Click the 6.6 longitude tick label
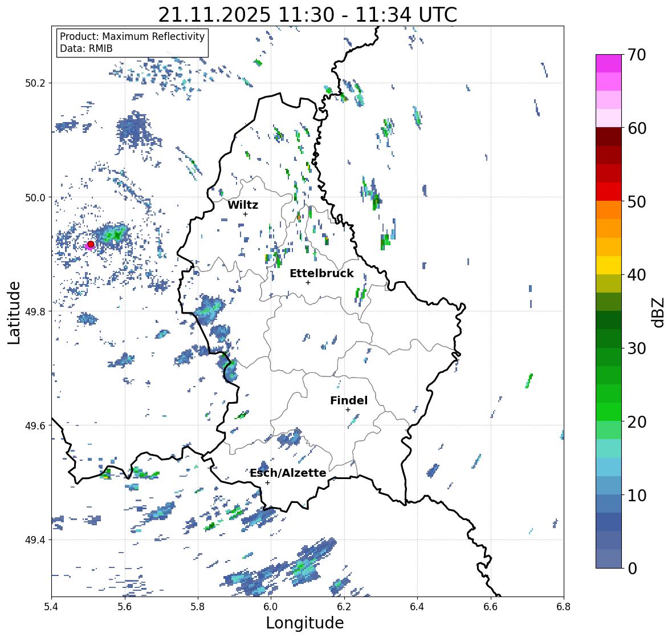The image size is (672, 637). click(491, 607)
